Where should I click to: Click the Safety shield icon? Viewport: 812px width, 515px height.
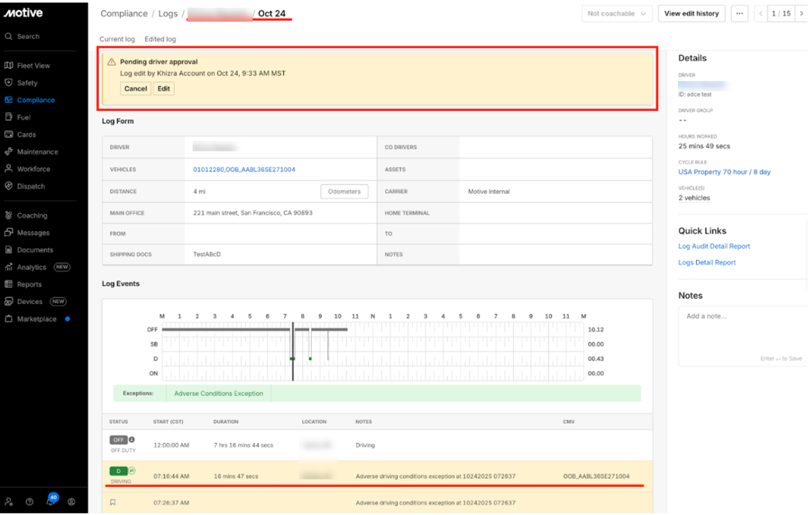[9, 82]
